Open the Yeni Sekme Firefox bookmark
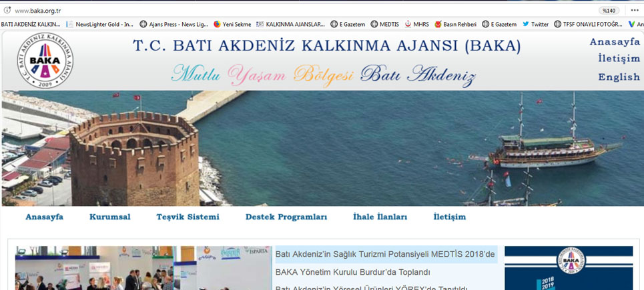Viewport: 644px width, 290px height. pos(232,24)
